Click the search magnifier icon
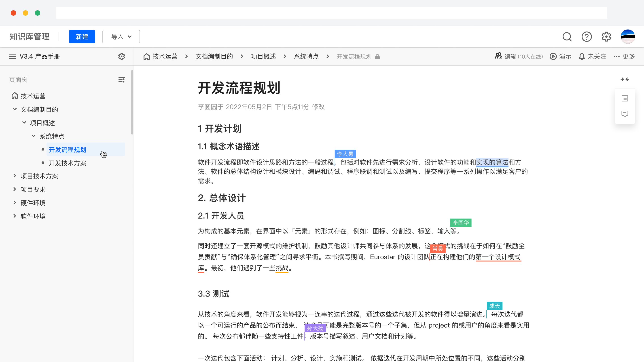The width and height of the screenshot is (644, 362). (567, 37)
